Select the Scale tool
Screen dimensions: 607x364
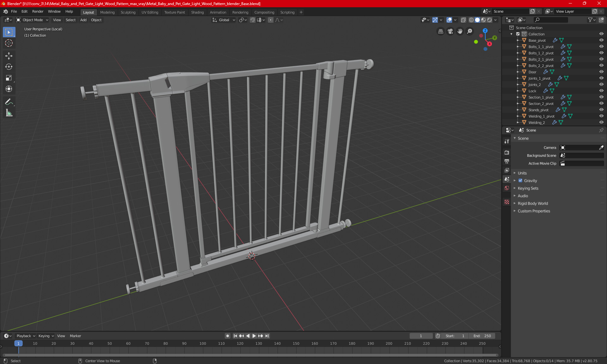pyautogui.click(x=9, y=78)
